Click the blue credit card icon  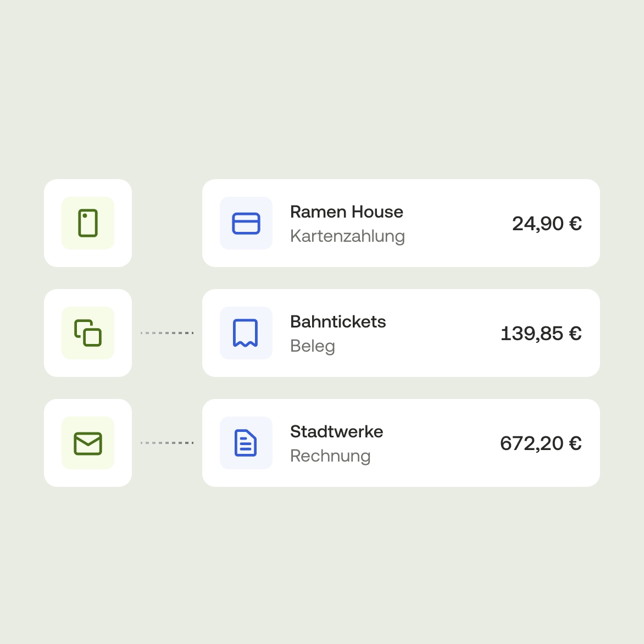(246, 223)
